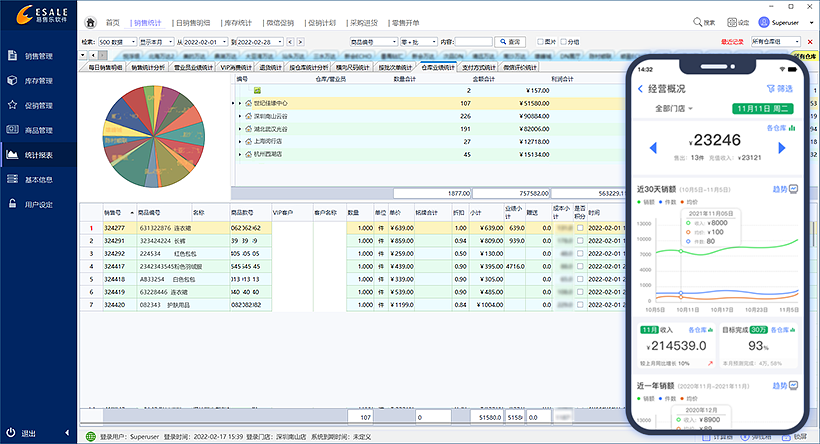The width and height of the screenshot is (820, 444).
Task: Click the 退出 logout icon
Action: point(12,434)
